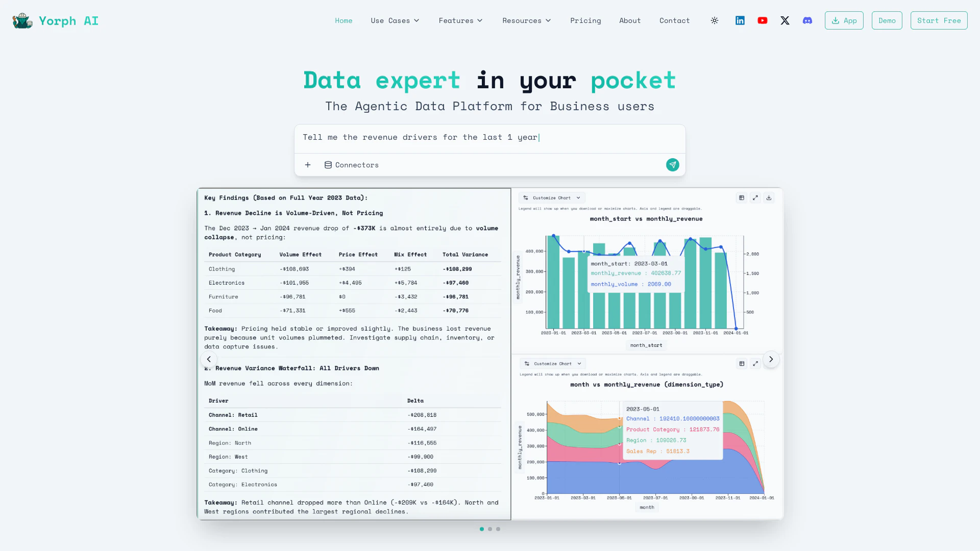Open the LinkedIn social icon
The height and width of the screenshot is (551, 980).
[x=740, y=20]
